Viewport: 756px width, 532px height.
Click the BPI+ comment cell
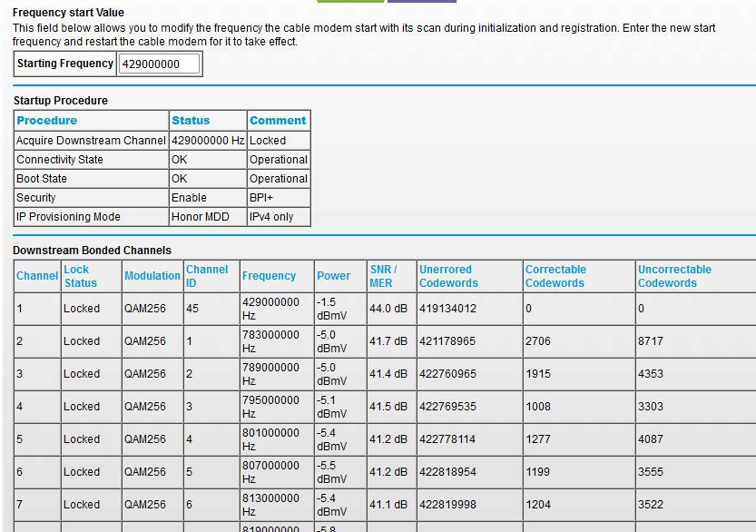tap(279, 198)
